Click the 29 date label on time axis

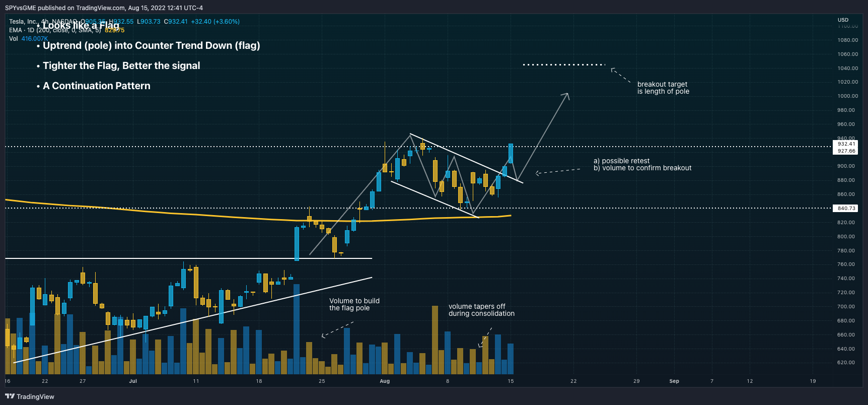click(x=636, y=381)
